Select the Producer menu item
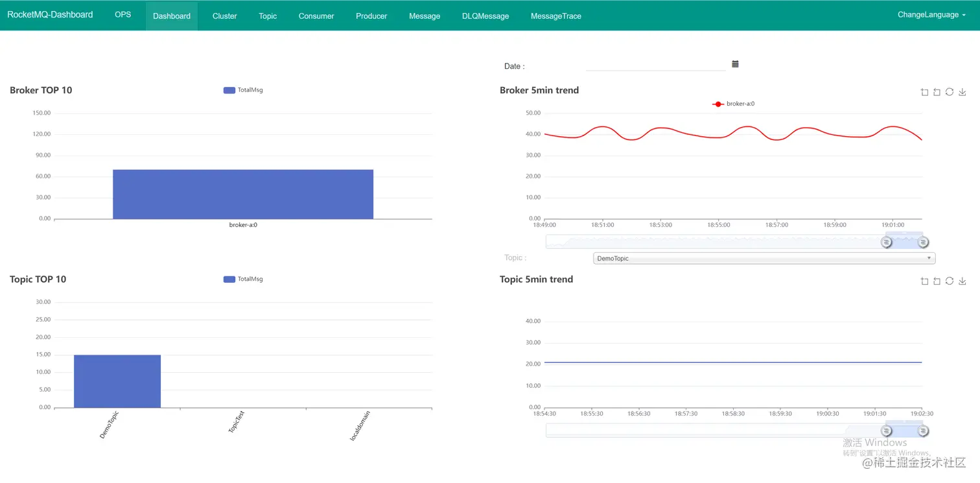980x483 pixels. [x=371, y=16]
